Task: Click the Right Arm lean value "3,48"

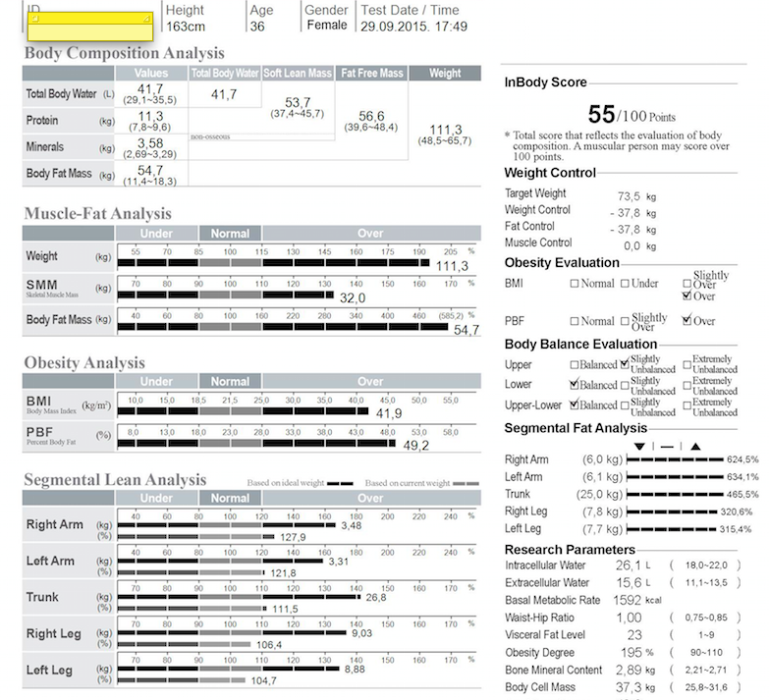Action: (352, 525)
